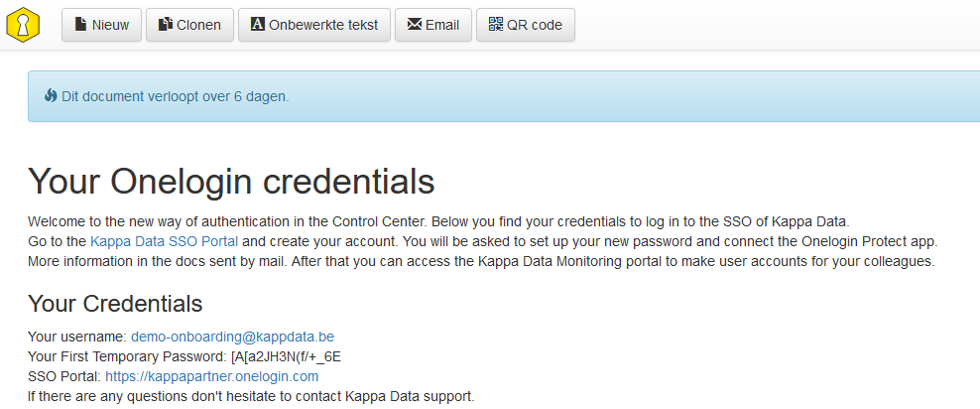Click the "Your Credentials" subheading
Screen dimensions: 980x409
(115, 304)
